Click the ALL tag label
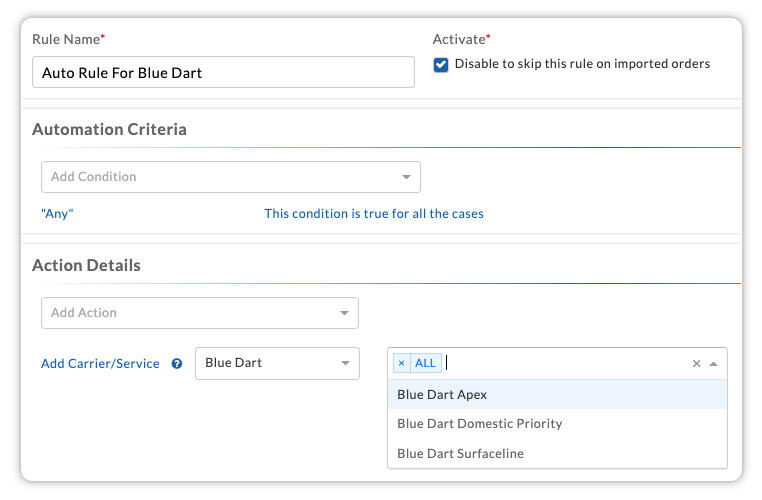Screen dimensions: 762x500 pyautogui.click(x=426, y=363)
